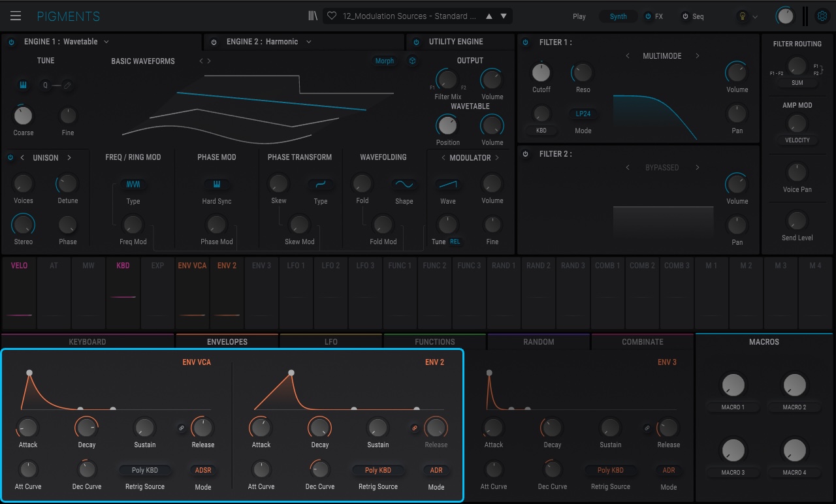Open ENV 2 Poly KBD retrig source
This screenshot has width=836, height=504.
pos(378,470)
